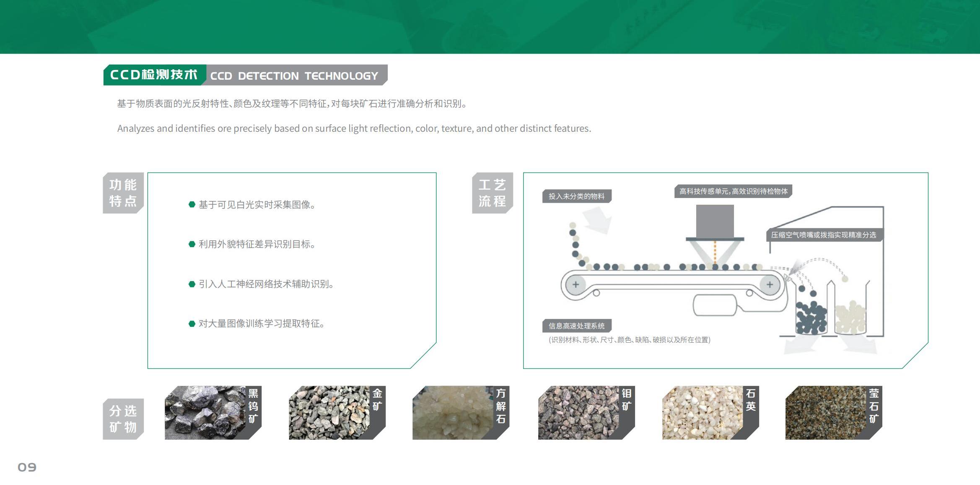Screen dimensions: 980x485
Task: Select bullet text '基于可见白光实时采集图像'
Action: click(257, 205)
